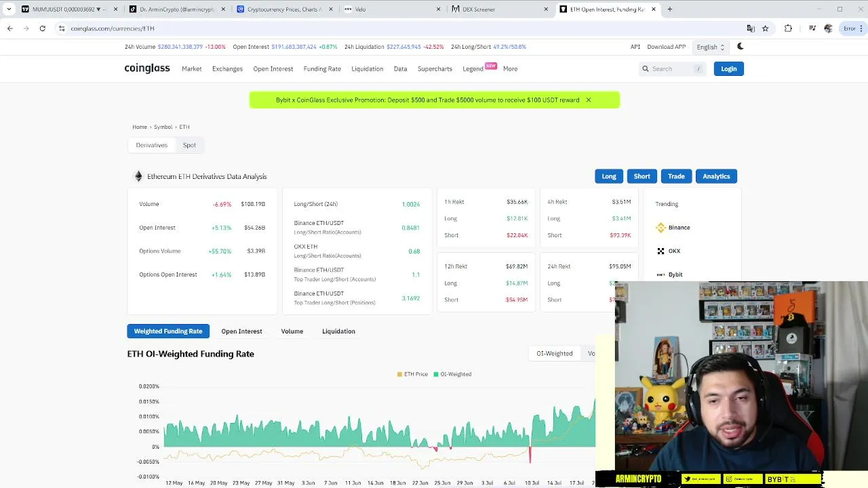
Task: Select the Spot tab
Action: coord(189,145)
